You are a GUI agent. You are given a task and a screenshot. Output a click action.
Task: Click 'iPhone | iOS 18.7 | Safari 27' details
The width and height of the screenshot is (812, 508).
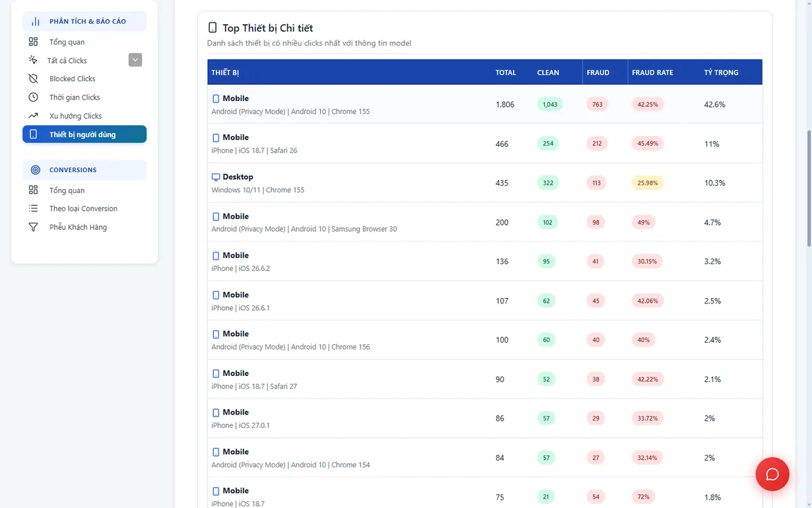coord(254,386)
